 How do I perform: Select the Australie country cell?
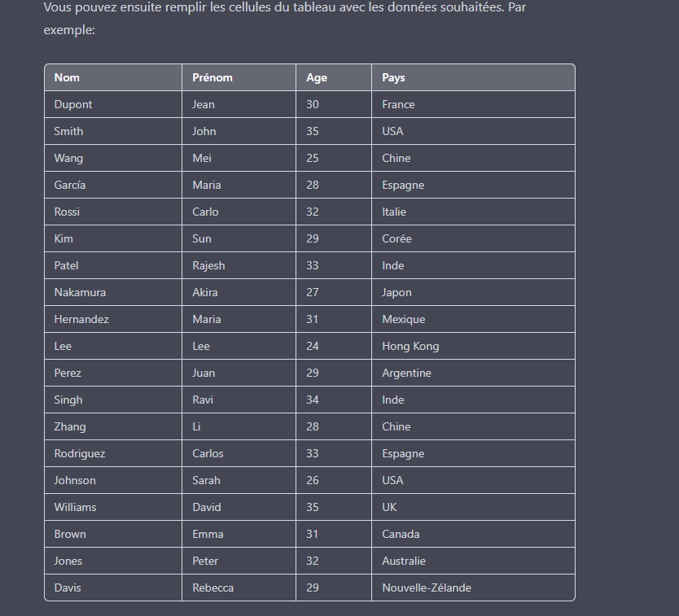473,561
